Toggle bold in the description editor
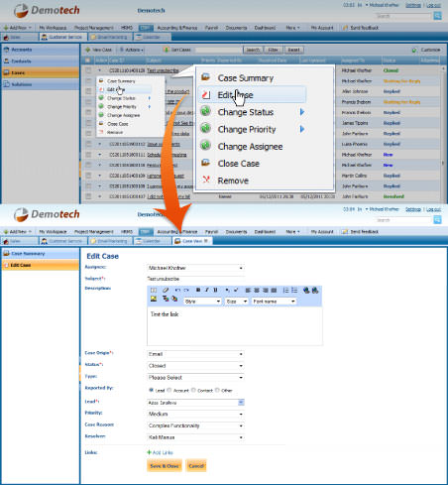Viewport: 448px width, 485px height. tap(198, 290)
